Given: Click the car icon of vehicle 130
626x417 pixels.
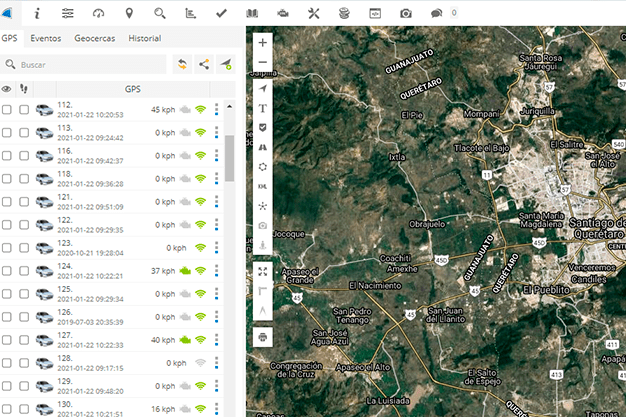Looking at the screenshot, I should pos(44,409).
